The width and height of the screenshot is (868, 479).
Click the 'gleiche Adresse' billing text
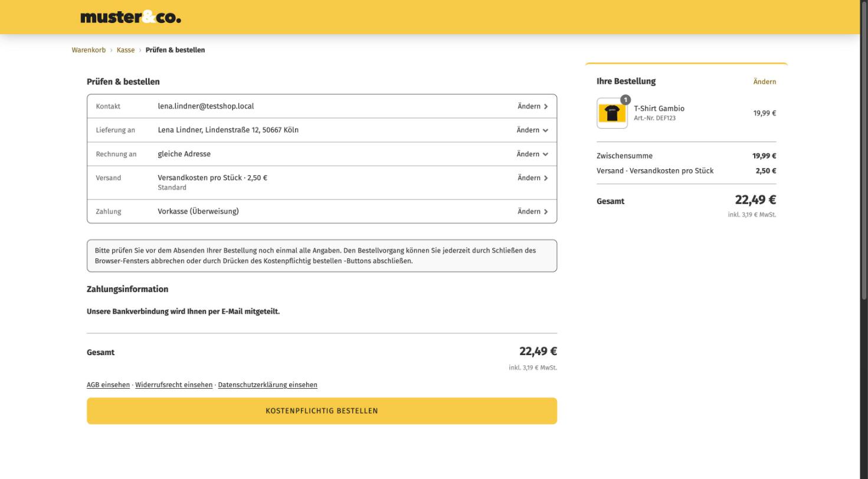pos(184,154)
